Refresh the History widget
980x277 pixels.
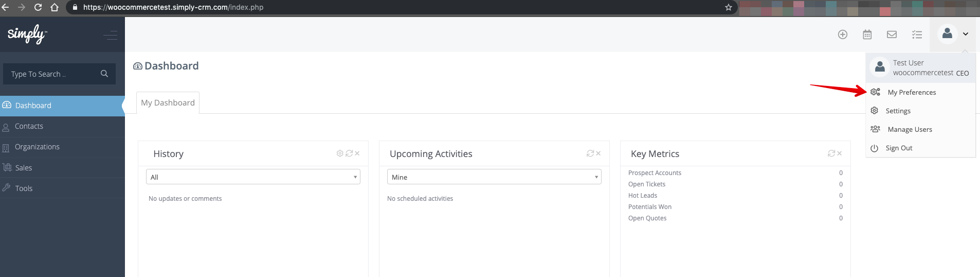point(349,153)
